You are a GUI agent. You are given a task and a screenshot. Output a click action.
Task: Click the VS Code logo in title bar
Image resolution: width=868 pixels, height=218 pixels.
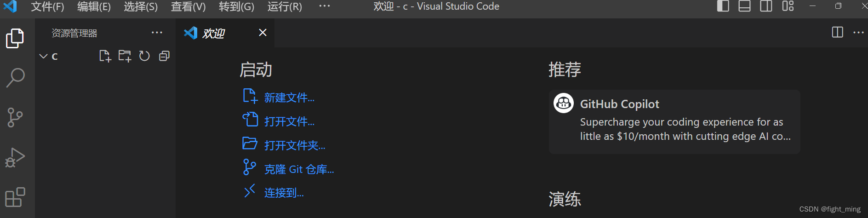10,6
